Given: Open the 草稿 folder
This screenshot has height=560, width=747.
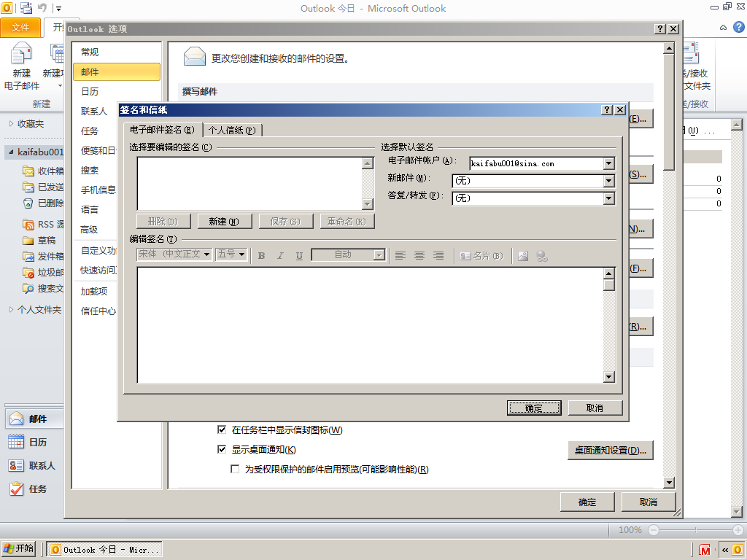Looking at the screenshot, I should (40, 240).
